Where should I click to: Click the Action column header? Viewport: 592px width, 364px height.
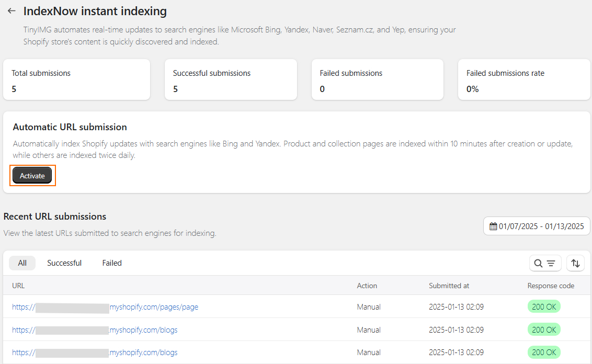point(367,286)
